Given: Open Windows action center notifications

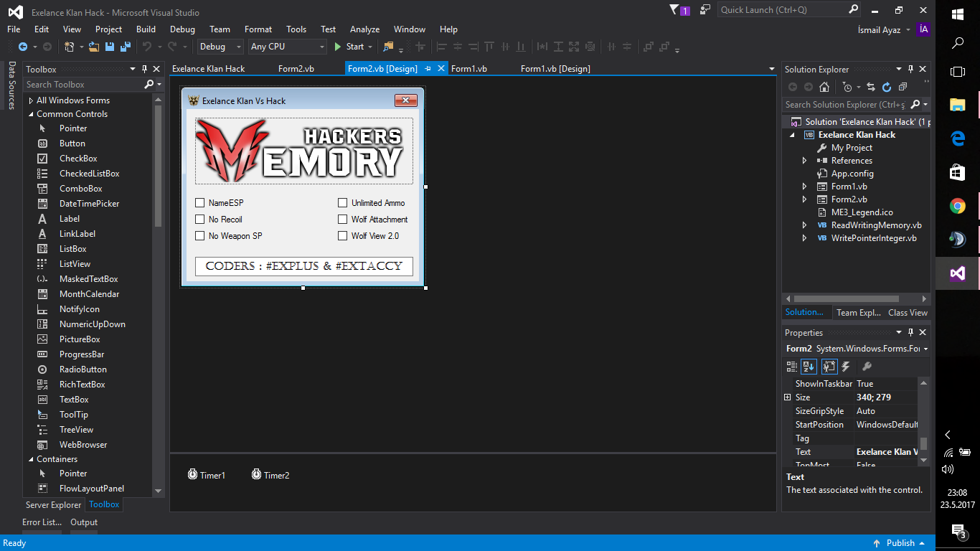Looking at the screenshot, I should (958, 532).
